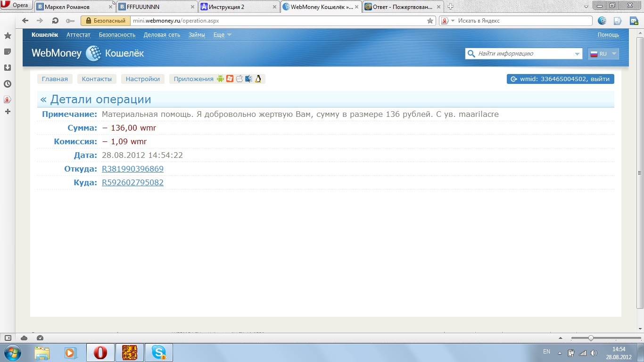The height and width of the screenshot is (362, 644).
Task: Click the page copy extension icon
Action: 618,21
